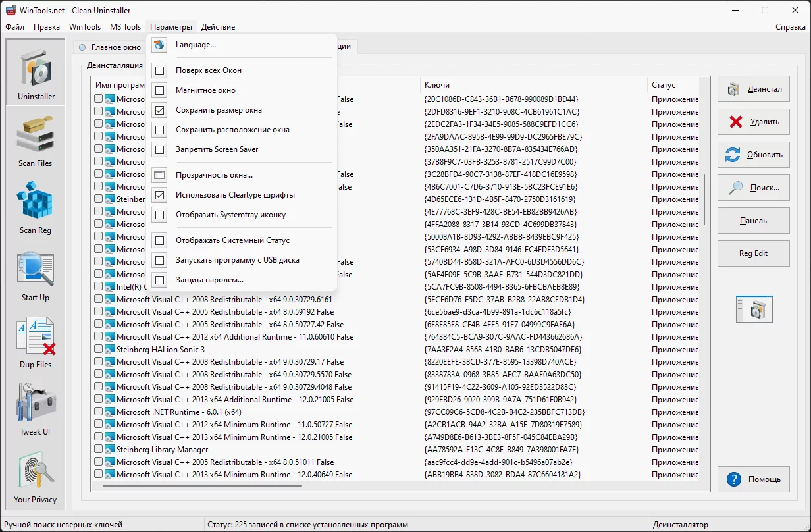Toggle the 'Магнитное окно' option
The image size is (811, 532).
pyautogui.click(x=159, y=90)
